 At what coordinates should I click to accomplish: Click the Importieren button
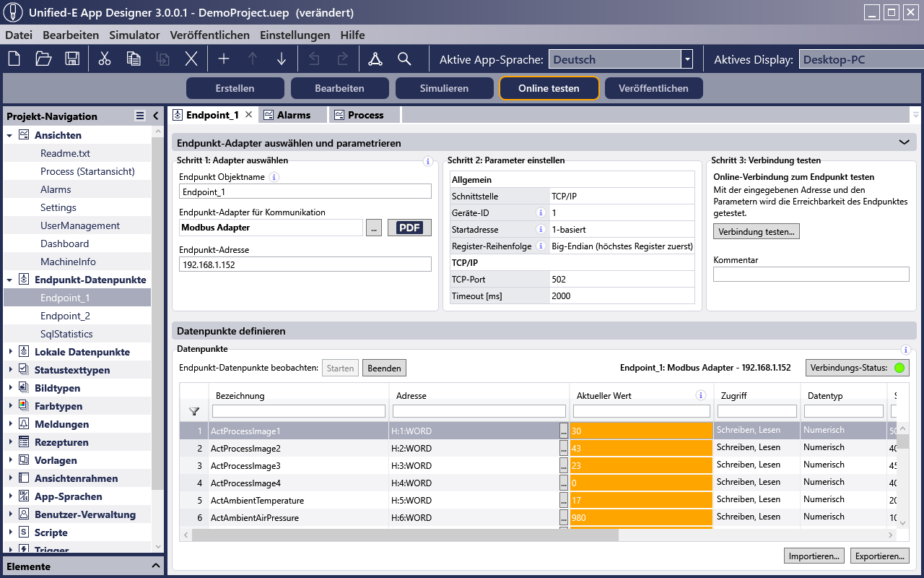pyautogui.click(x=814, y=556)
